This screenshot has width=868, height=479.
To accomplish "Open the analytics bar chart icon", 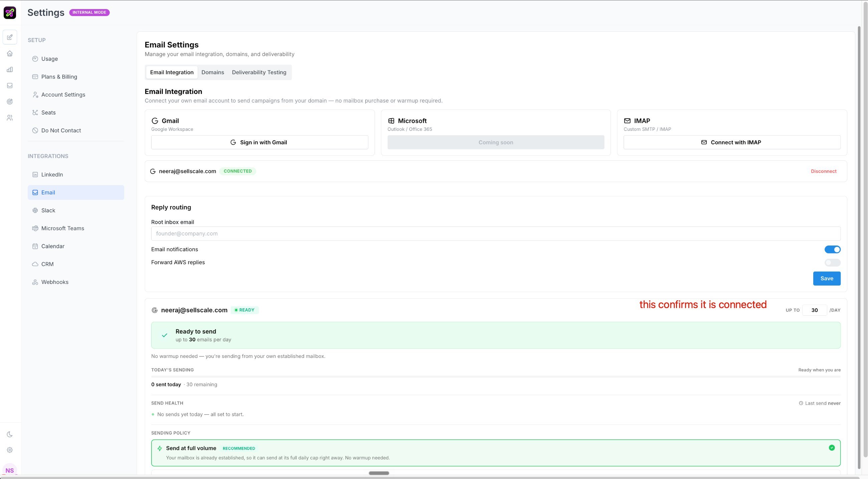I will tap(10, 69).
